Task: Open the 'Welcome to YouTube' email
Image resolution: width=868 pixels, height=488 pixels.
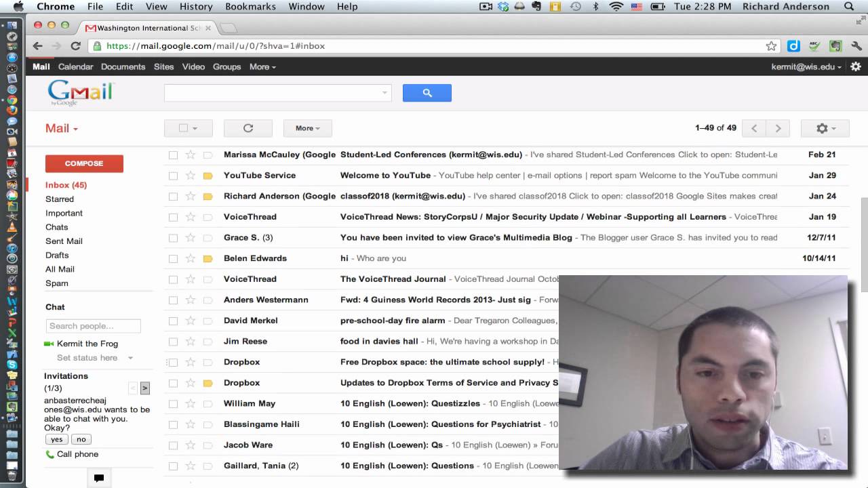Action: (x=385, y=176)
